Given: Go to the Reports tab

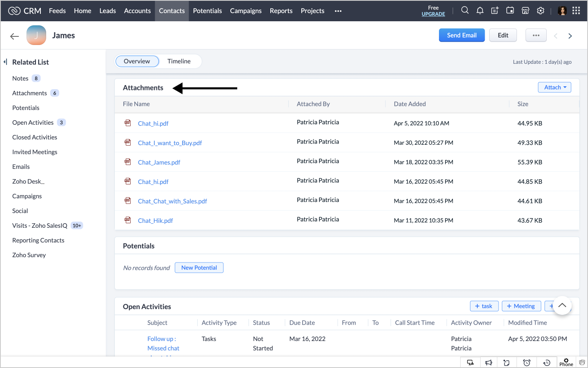Looking at the screenshot, I should tap(281, 11).
